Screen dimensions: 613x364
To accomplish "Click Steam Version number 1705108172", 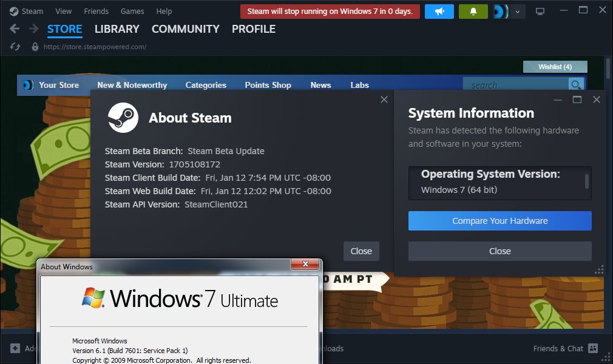I will click(194, 164).
